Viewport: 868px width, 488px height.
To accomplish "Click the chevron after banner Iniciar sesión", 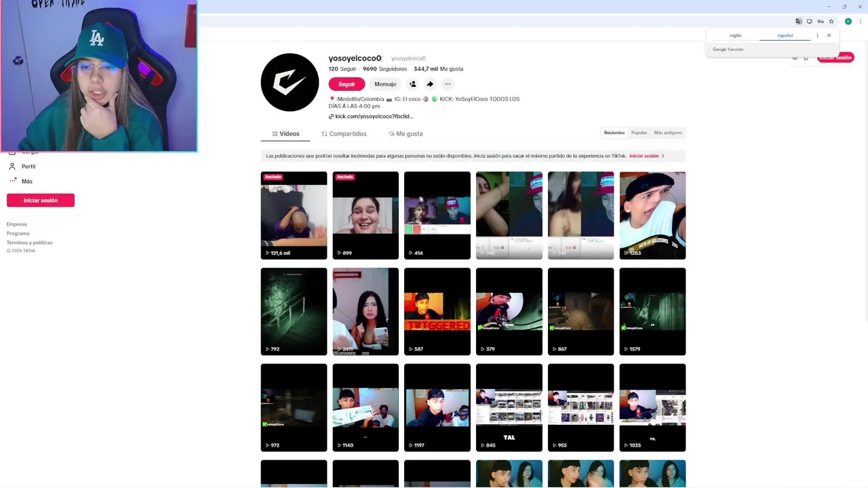I will point(663,156).
